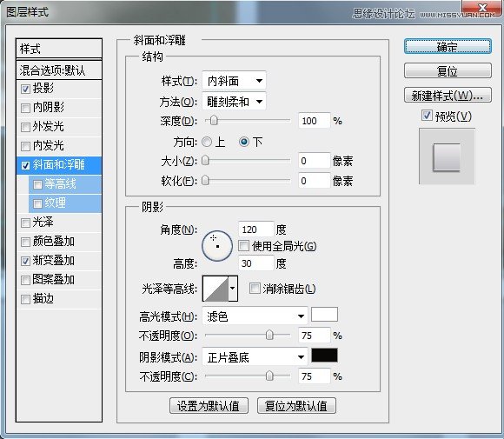Enable the 消除锯齿 checkbox
The width and height of the screenshot is (504, 439).
(x=255, y=288)
